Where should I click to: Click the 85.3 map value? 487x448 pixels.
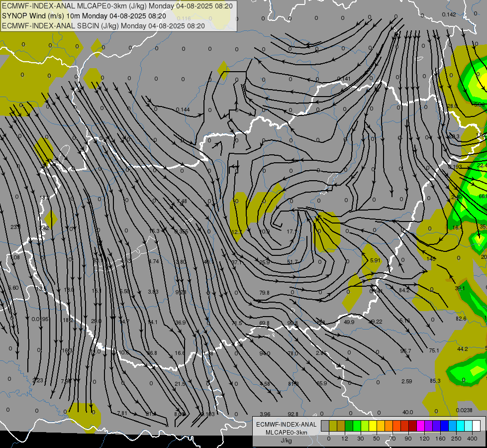point(435,380)
